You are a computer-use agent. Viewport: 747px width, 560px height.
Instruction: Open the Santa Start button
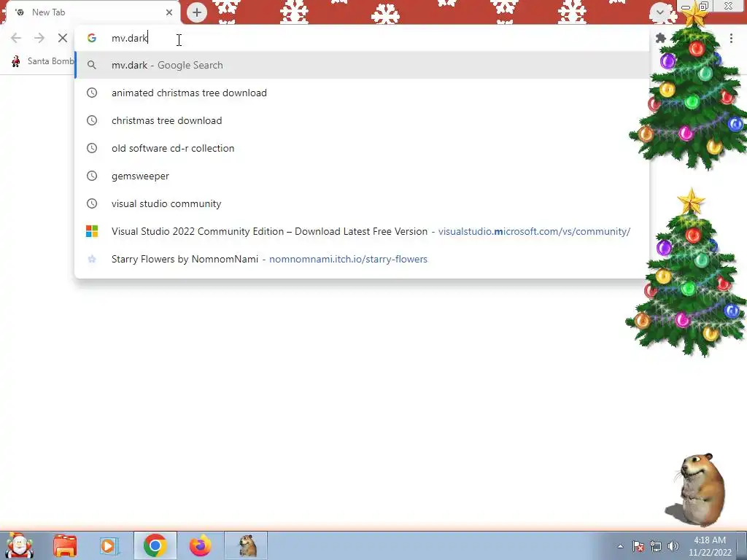[20, 545]
